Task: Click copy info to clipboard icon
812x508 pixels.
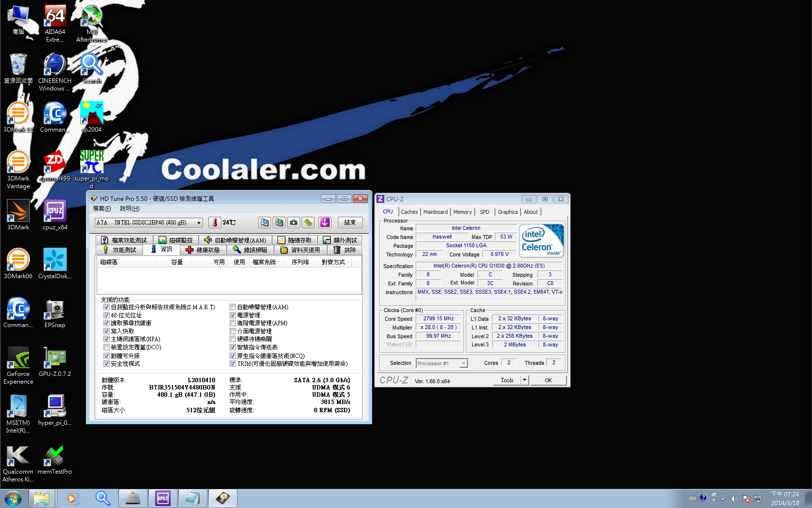Action: (264, 223)
